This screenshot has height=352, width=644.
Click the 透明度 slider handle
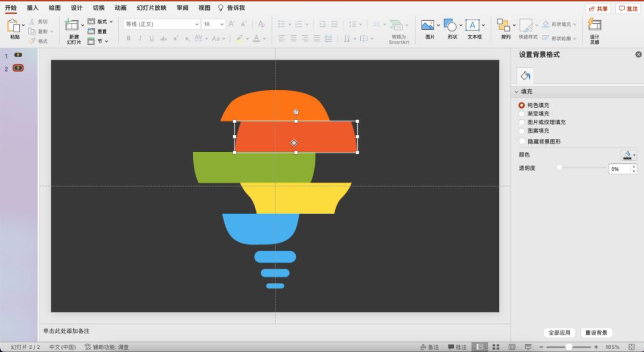click(x=559, y=167)
